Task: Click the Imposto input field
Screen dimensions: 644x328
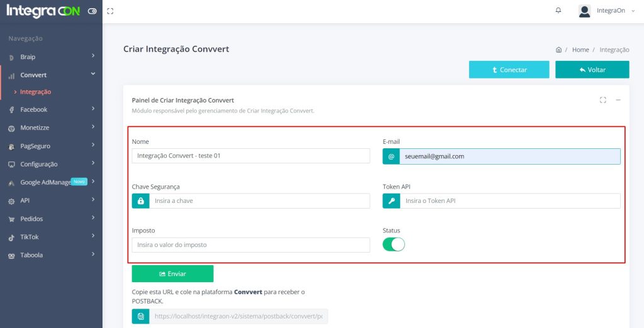Action: click(x=251, y=245)
